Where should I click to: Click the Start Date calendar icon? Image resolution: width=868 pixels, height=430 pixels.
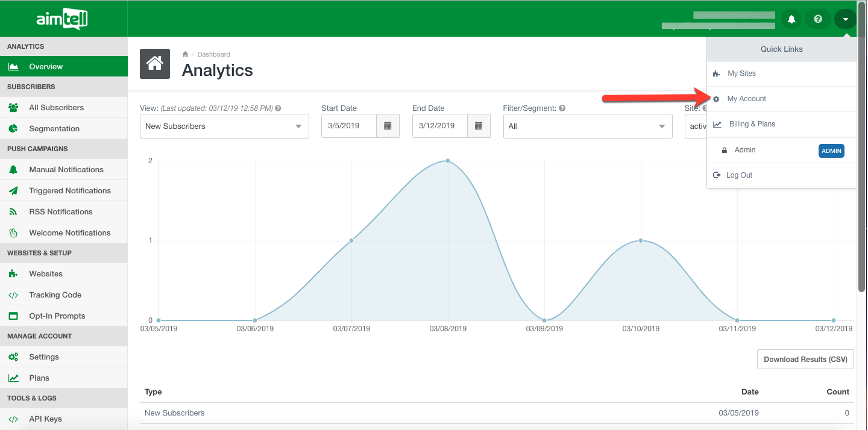point(388,126)
